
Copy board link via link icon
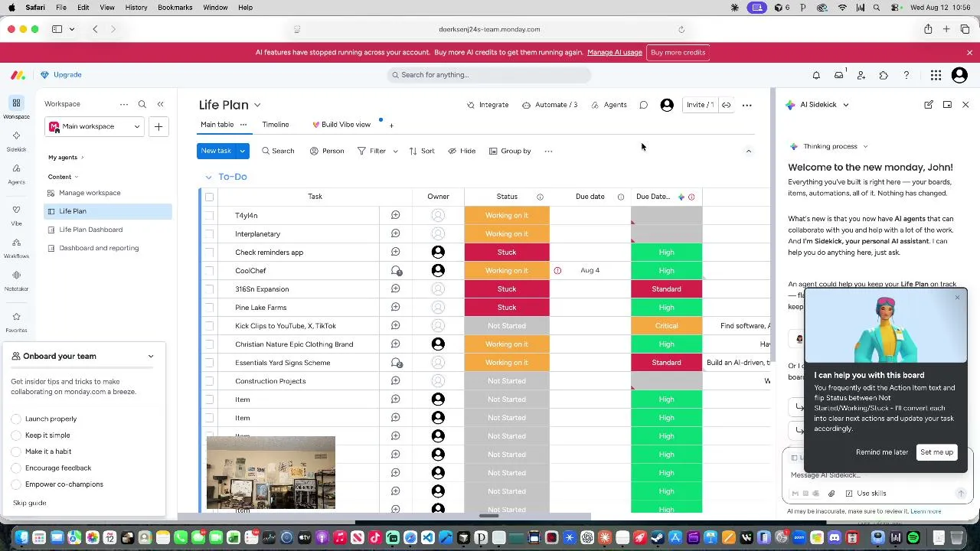[726, 105]
